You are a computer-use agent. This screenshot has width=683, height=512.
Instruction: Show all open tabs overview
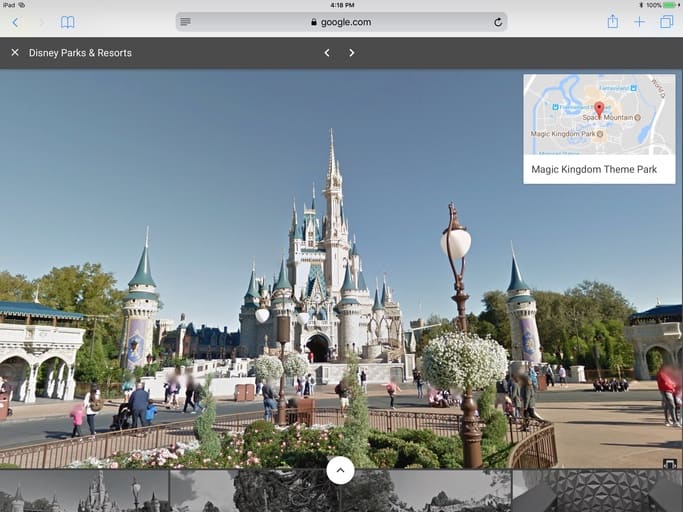tap(666, 22)
